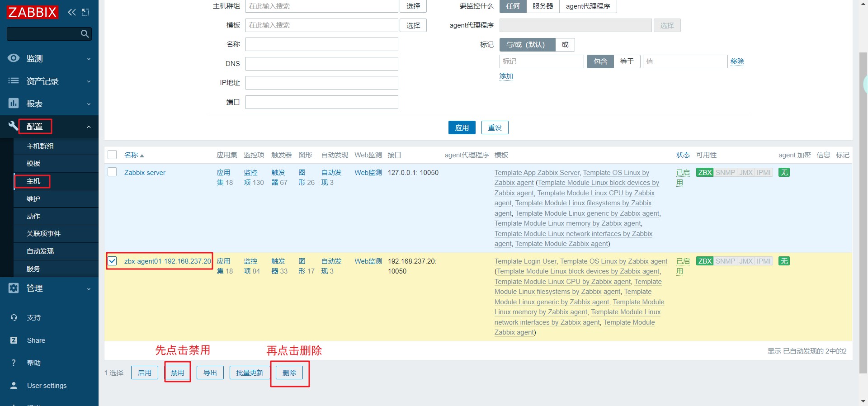868x406 pixels.
Task: Click the chart icon for 报表
Action: click(x=14, y=103)
